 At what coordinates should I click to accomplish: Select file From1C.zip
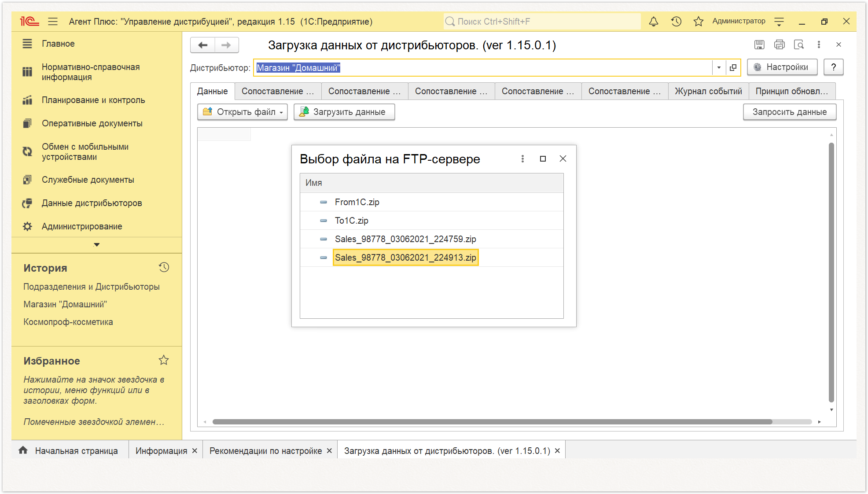coord(431,202)
